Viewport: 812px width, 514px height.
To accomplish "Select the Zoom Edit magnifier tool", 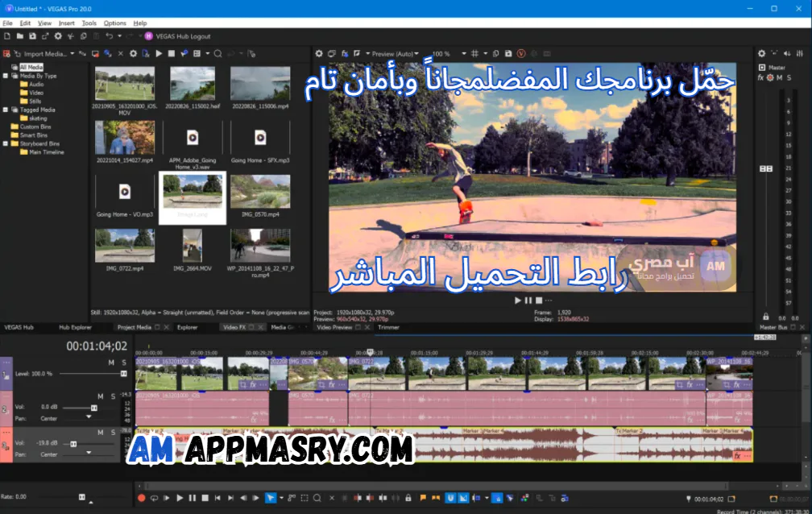I will point(317,498).
